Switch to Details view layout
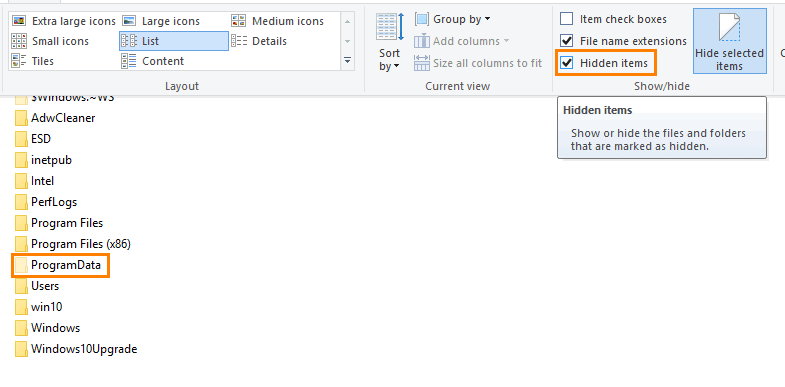This screenshot has width=785, height=387. (259, 41)
